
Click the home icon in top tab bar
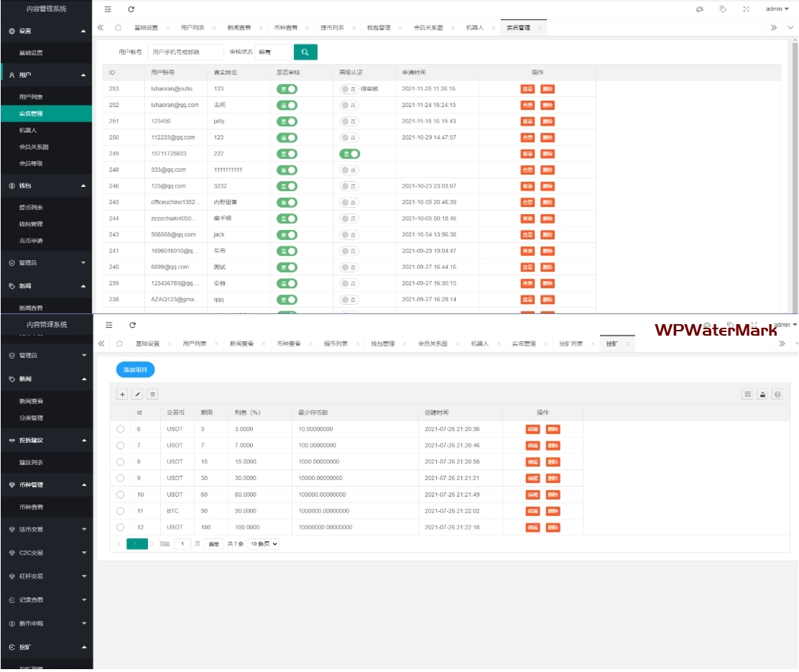coord(118,27)
